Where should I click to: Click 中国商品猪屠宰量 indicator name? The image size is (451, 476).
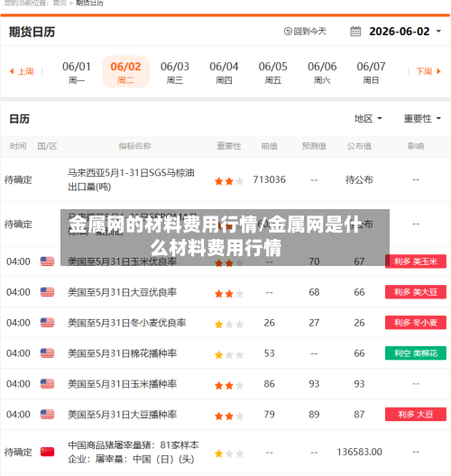[133, 452]
